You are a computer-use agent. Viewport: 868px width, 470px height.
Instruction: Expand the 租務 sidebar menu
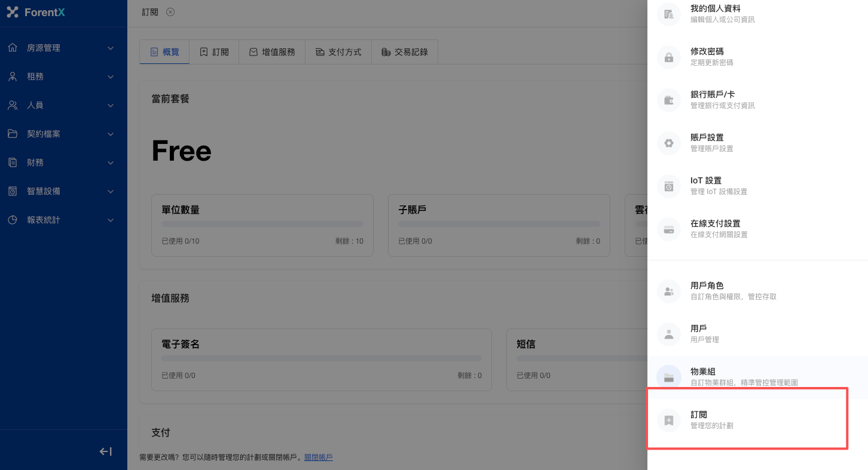[x=63, y=76]
